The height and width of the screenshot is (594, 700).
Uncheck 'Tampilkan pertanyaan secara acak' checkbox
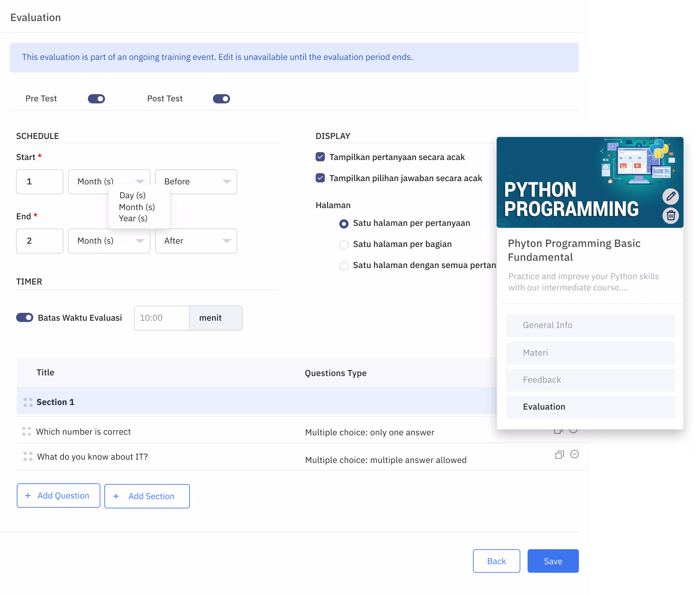click(320, 157)
